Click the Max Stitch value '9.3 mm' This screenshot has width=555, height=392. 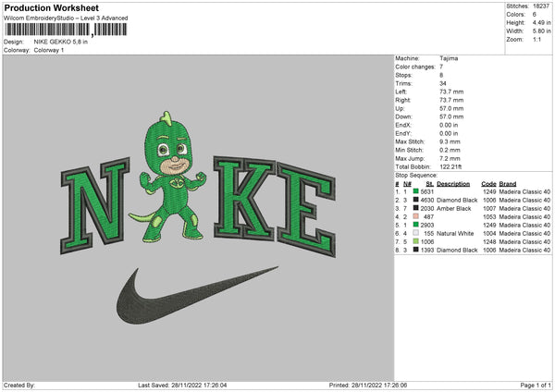(x=450, y=141)
